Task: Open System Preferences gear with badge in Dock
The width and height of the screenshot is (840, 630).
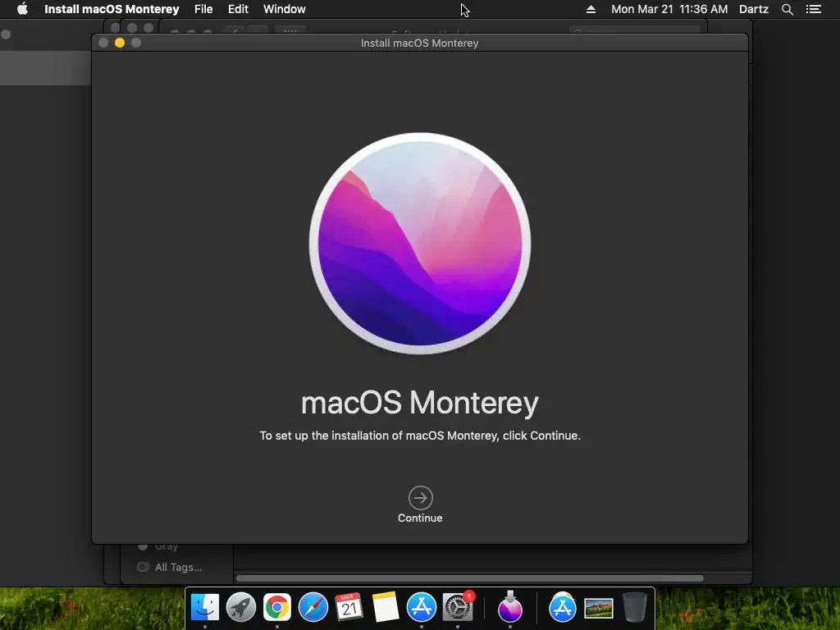Action: (458, 608)
